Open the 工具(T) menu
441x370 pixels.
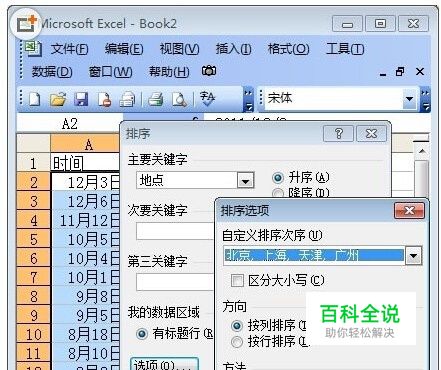[345, 49]
